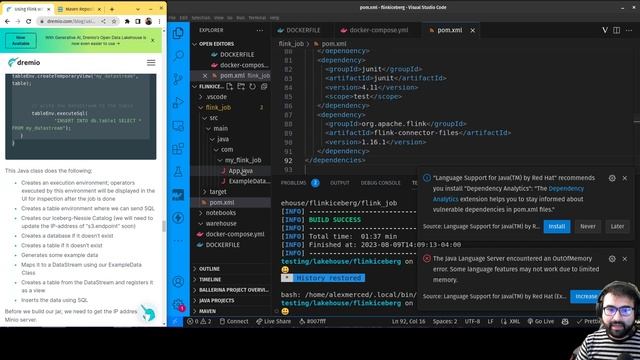Viewport: 640px width, 360px height.
Task: Open docker-compose.yml in explorer tree
Action: 235,234
